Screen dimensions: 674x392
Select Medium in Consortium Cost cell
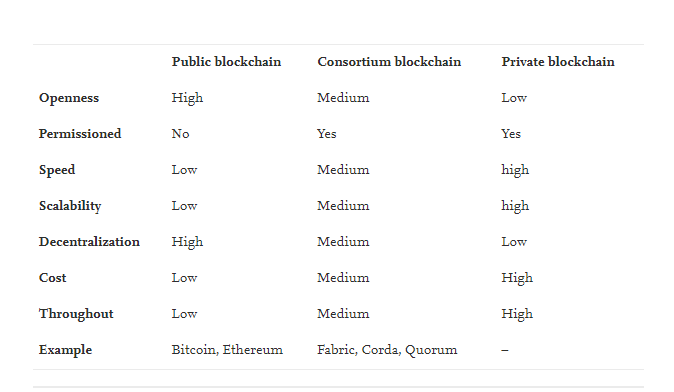343,278
